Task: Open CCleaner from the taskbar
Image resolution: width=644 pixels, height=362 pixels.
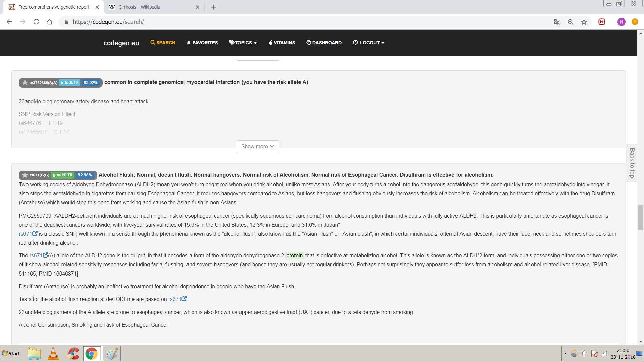Action: [x=73, y=354]
